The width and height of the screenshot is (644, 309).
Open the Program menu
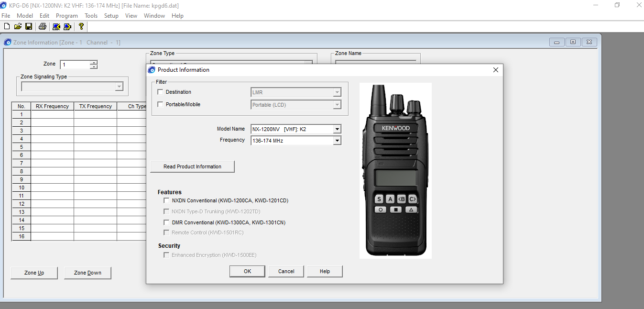tap(67, 16)
